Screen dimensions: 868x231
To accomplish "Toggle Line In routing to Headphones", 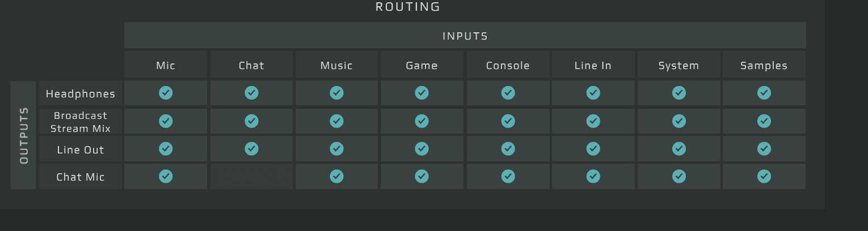I will click(x=593, y=93).
